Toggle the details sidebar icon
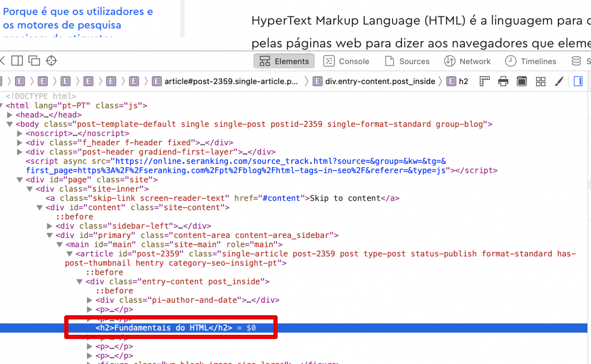591x364 pixels. pos(578,81)
